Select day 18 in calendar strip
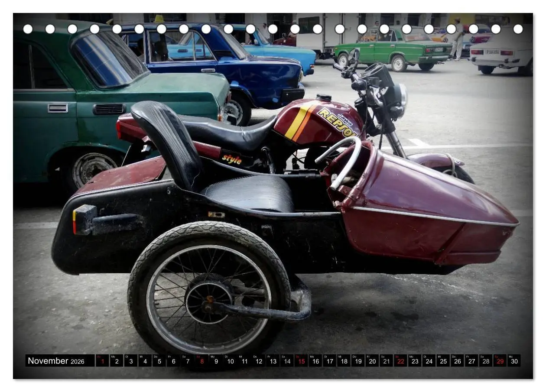This screenshot has width=546, height=392. (344, 360)
